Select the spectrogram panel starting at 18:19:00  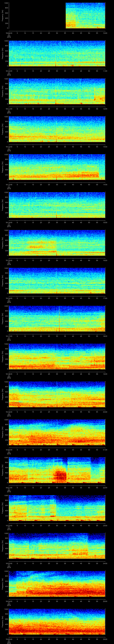pos(57,394)
